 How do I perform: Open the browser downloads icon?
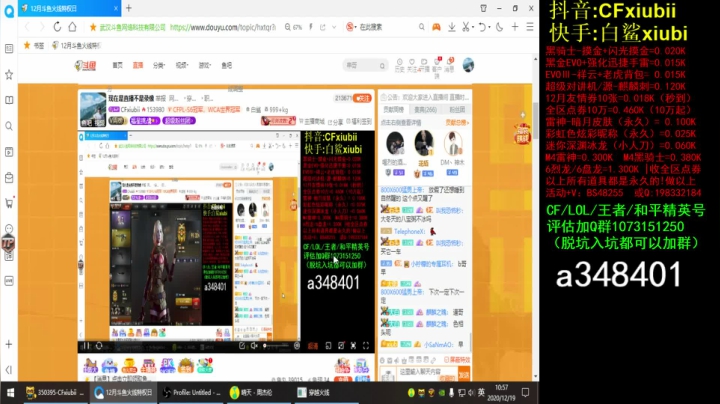pos(452,28)
